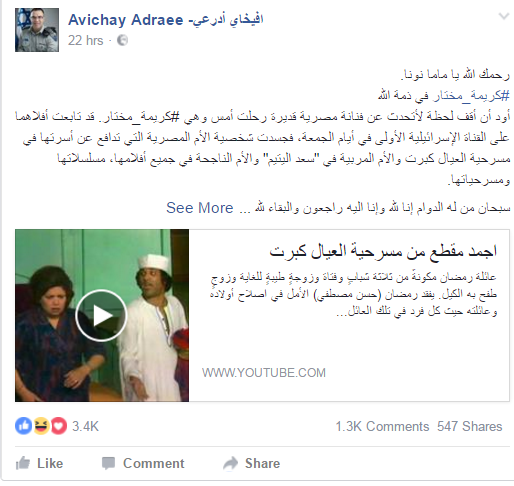This screenshot has height=486, width=514.
Task: Open the video title اجمد مقطع من مسرحية
Action: coord(383,251)
